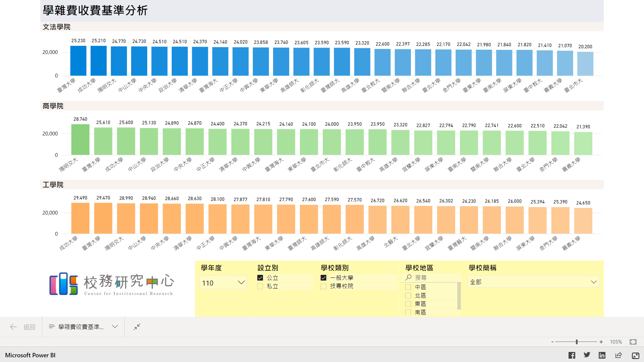Check the 東區 region checkbox
The width and height of the screenshot is (644, 362).
[x=408, y=304]
